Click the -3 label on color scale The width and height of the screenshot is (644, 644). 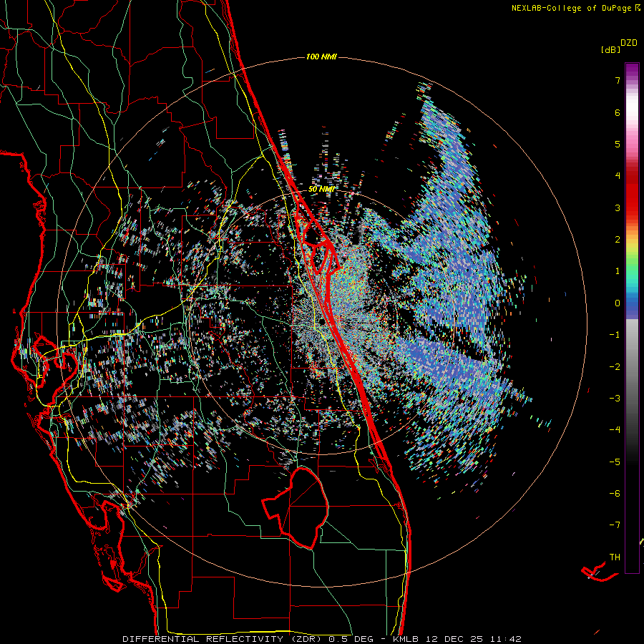click(615, 398)
